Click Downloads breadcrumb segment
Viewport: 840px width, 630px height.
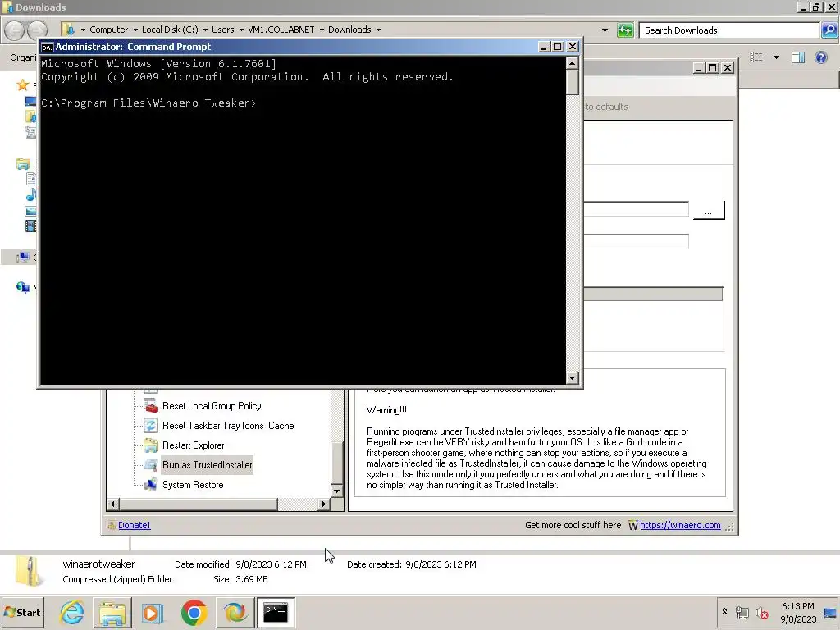[x=349, y=30]
